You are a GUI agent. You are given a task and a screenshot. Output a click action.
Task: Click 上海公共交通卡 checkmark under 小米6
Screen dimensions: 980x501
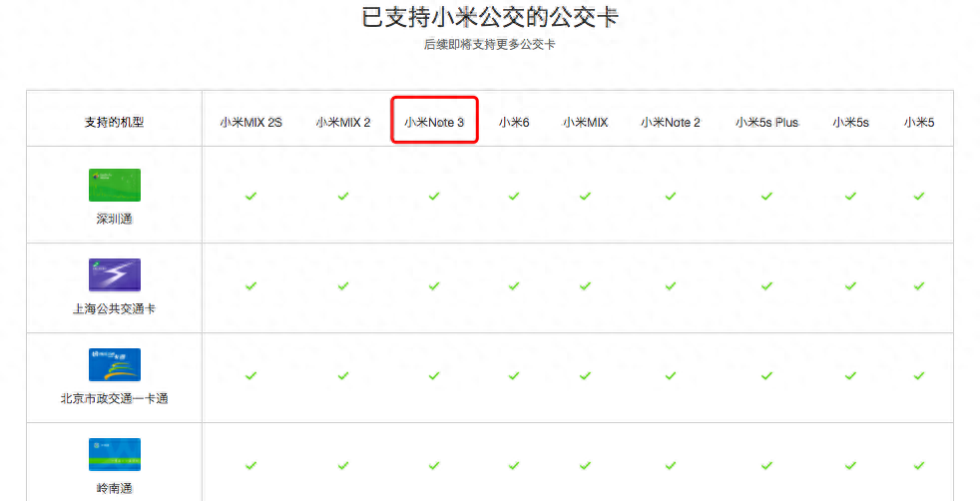pyautogui.click(x=514, y=286)
